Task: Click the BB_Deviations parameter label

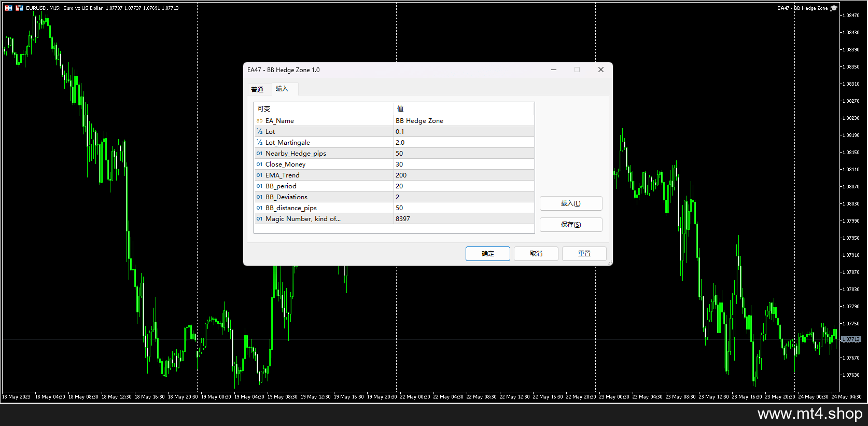Action: click(x=286, y=197)
